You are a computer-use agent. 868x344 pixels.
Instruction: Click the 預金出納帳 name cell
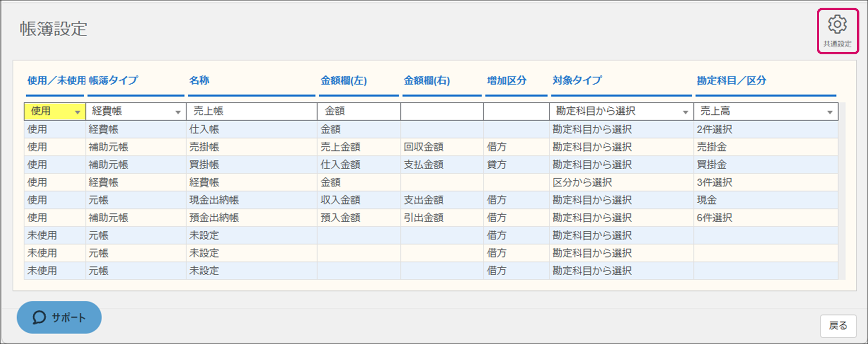pos(214,218)
